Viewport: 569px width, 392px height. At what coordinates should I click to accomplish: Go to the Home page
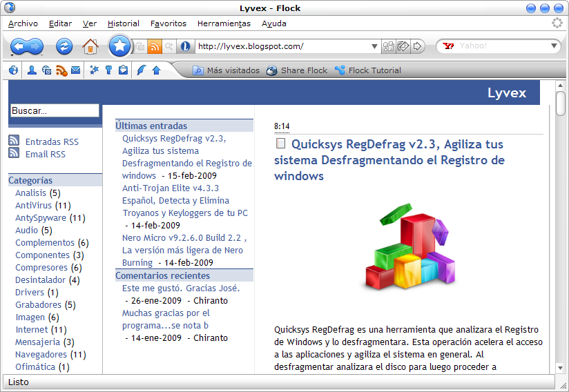pos(90,46)
